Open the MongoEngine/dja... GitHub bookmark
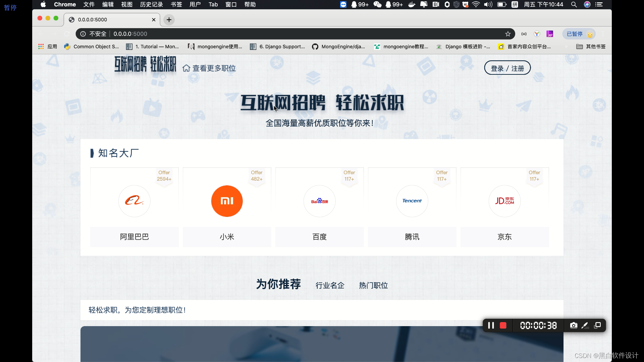 338,47
